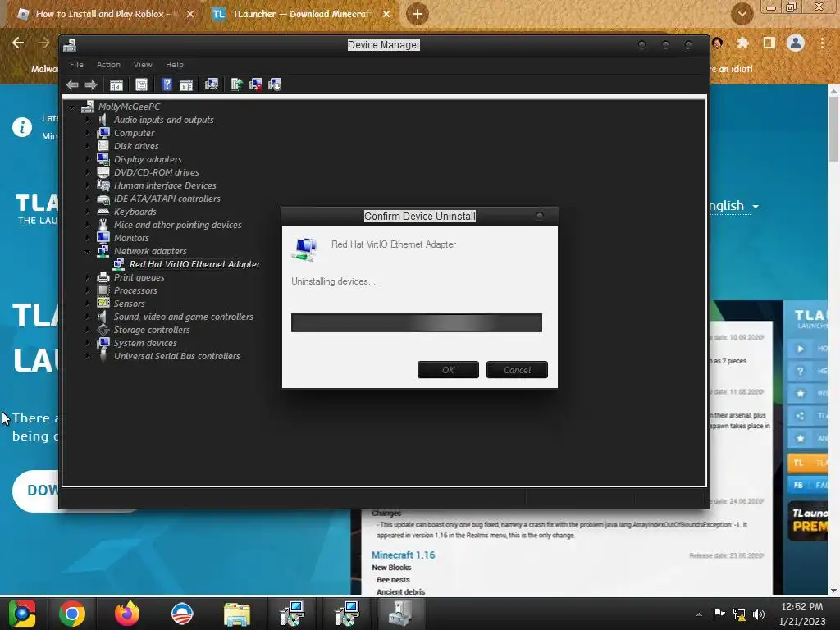Select the Computer tree item label
Image resolution: width=840 pixels, height=630 pixels.
134,133
